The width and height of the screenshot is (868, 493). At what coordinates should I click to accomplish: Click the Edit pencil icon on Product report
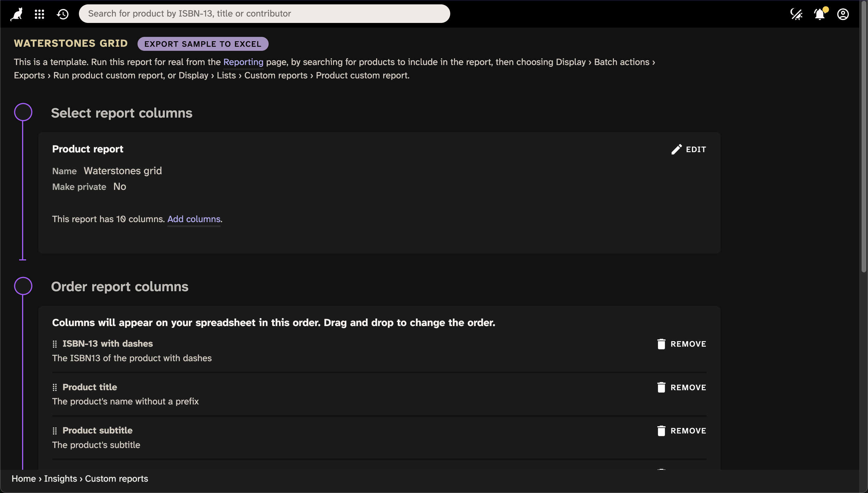pos(677,149)
